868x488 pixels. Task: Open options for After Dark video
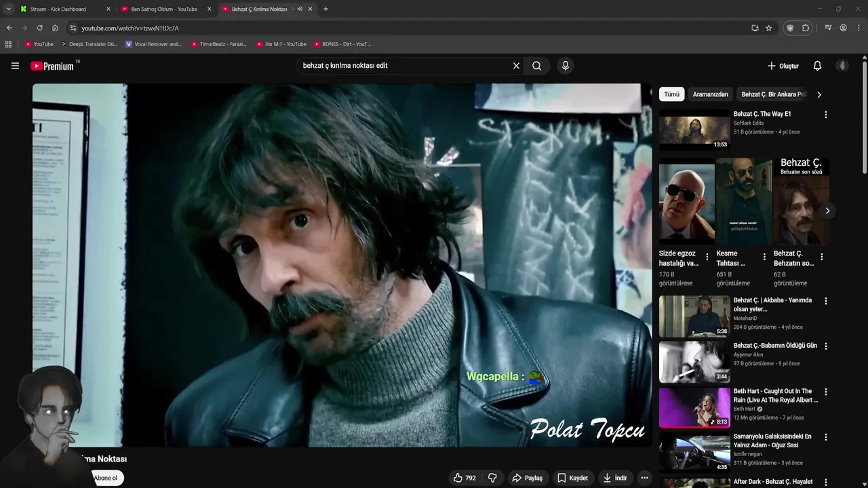click(825, 482)
